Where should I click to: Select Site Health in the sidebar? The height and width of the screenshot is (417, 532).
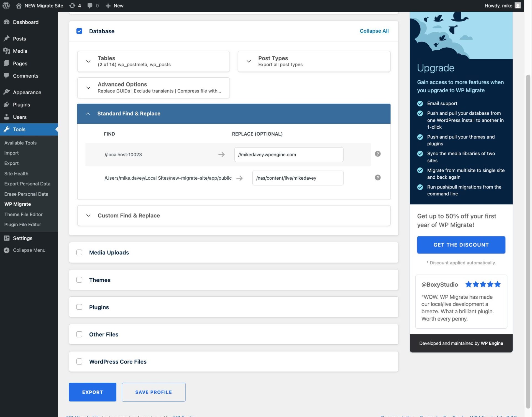(x=16, y=173)
